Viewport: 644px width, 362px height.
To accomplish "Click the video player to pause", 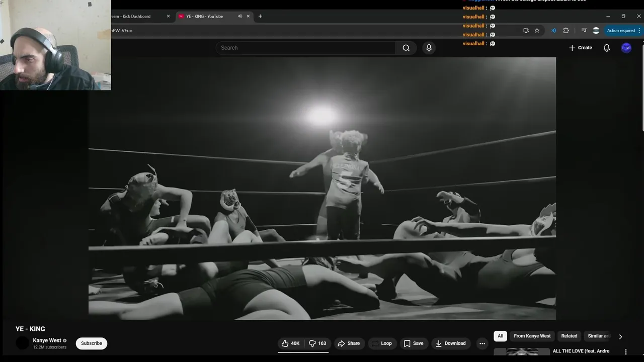I will (x=322, y=189).
